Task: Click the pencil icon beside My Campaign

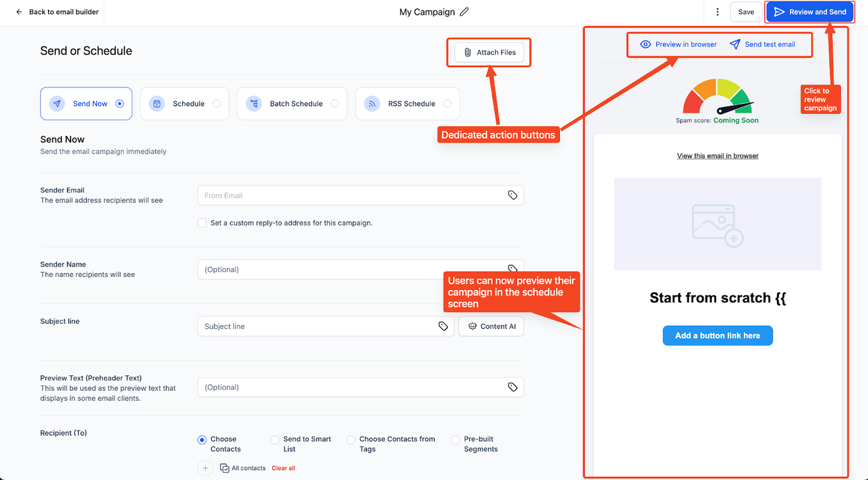Action: click(464, 12)
